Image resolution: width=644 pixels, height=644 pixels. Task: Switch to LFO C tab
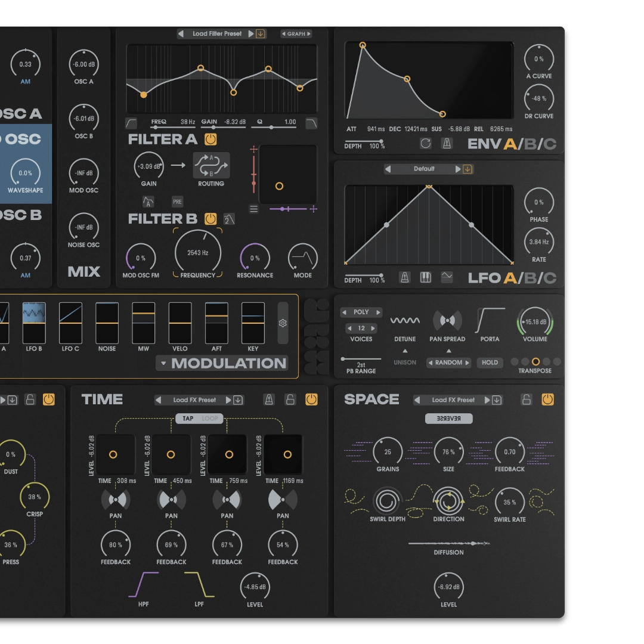pyautogui.click(x=549, y=278)
